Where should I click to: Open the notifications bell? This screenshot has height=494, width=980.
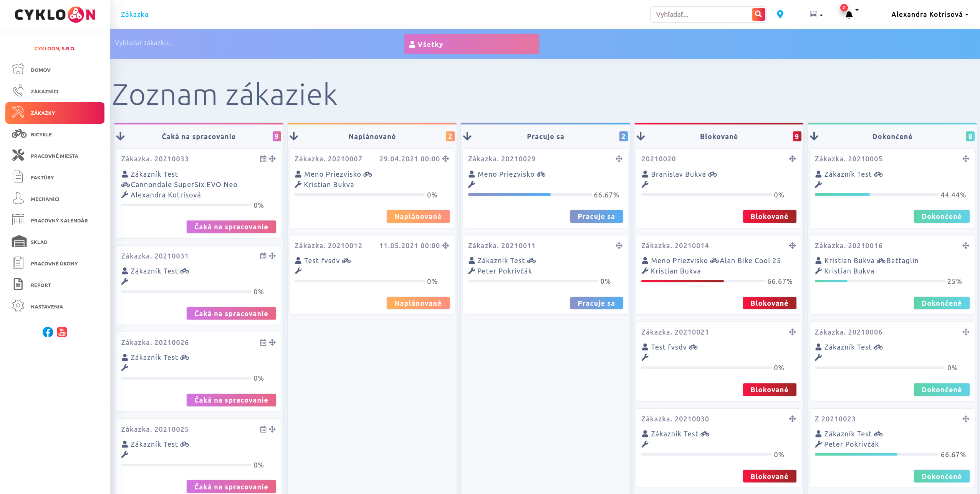click(849, 15)
